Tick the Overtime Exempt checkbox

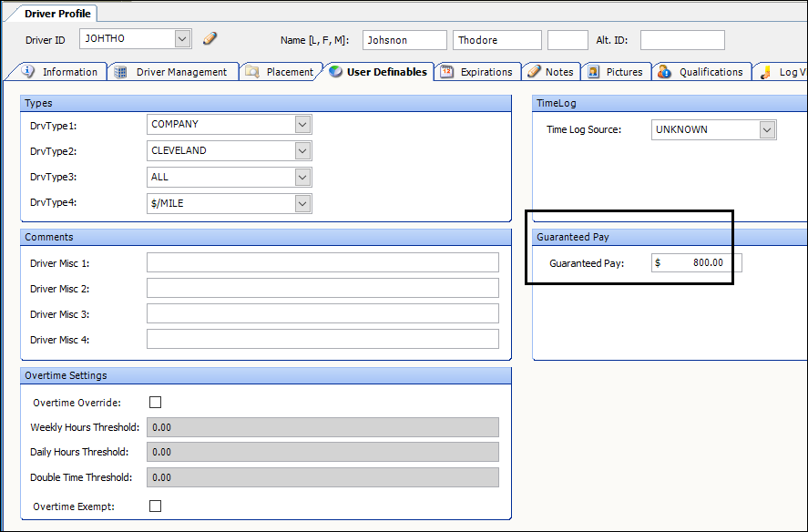(155, 506)
